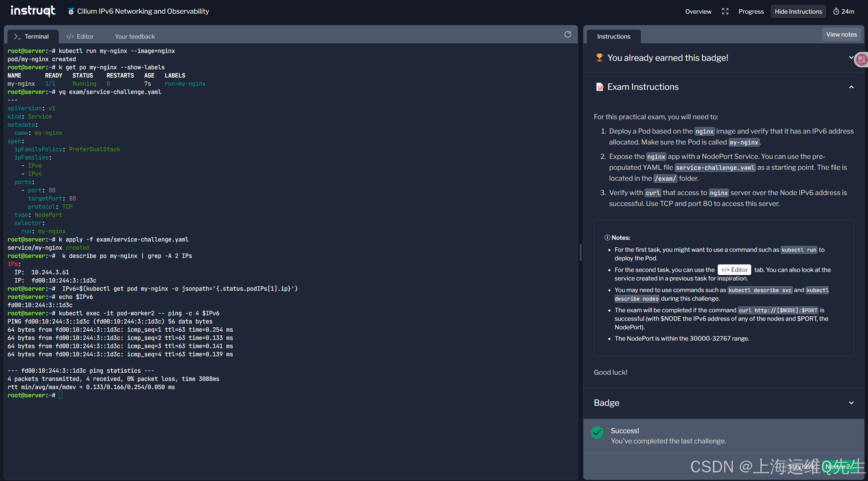Viewport: 868px width, 481px height.
Task: Click the green success checkmark icon
Action: click(597, 432)
